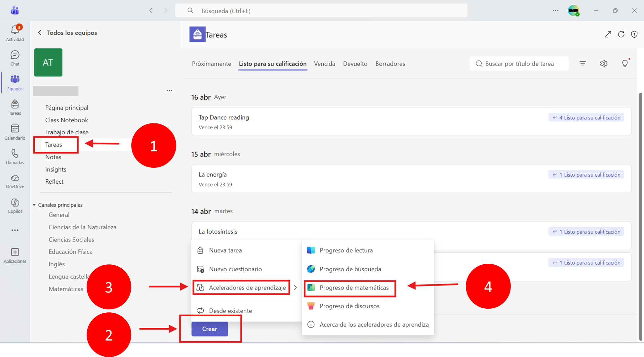This screenshot has height=357, width=644.
Task: Open OneDrive in the left rail
Action: pyautogui.click(x=15, y=181)
